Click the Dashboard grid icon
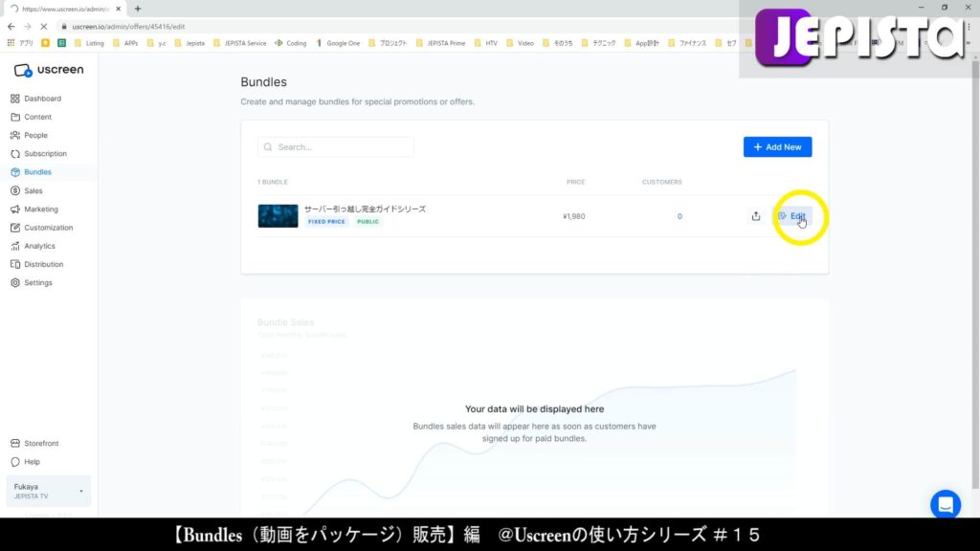 [x=15, y=99]
